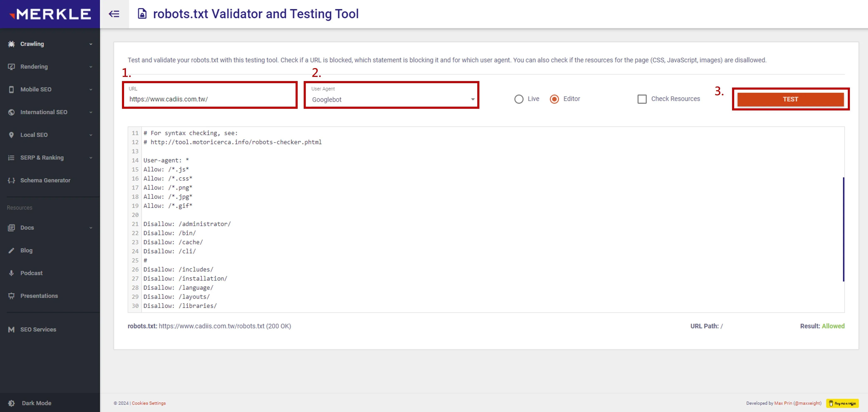868x412 pixels.
Task: Click the Presentations easel icon
Action: click(x=11, y=296)
